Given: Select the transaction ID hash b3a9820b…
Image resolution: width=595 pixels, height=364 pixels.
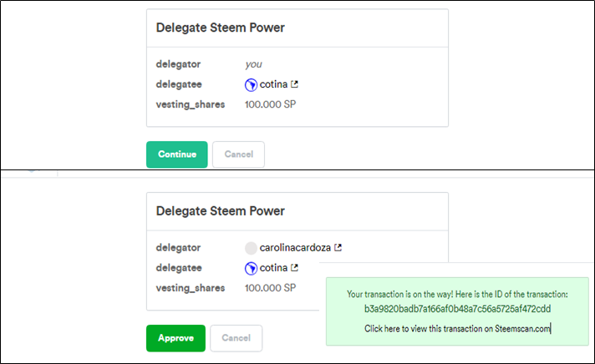Looking at the screenshot, I should pyautogui.click(x=457, y=309).
